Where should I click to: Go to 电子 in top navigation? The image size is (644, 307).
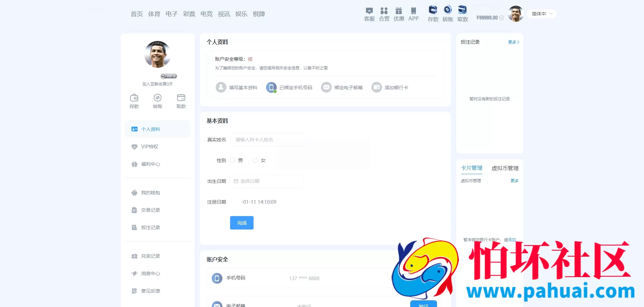click(x=172, y=14)
